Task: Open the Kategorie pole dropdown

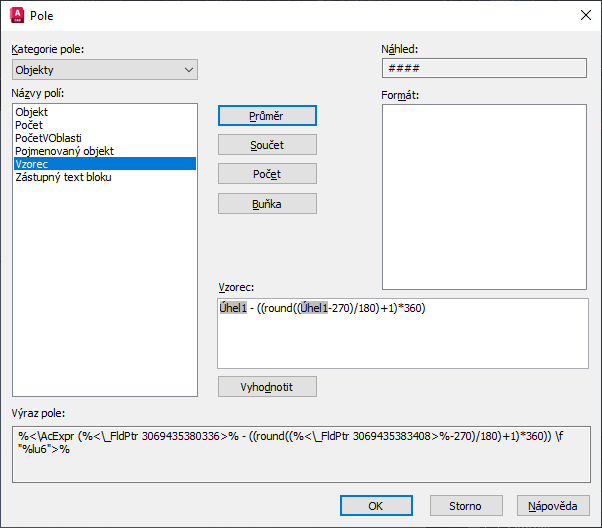Action: click(x=105, y=70)
